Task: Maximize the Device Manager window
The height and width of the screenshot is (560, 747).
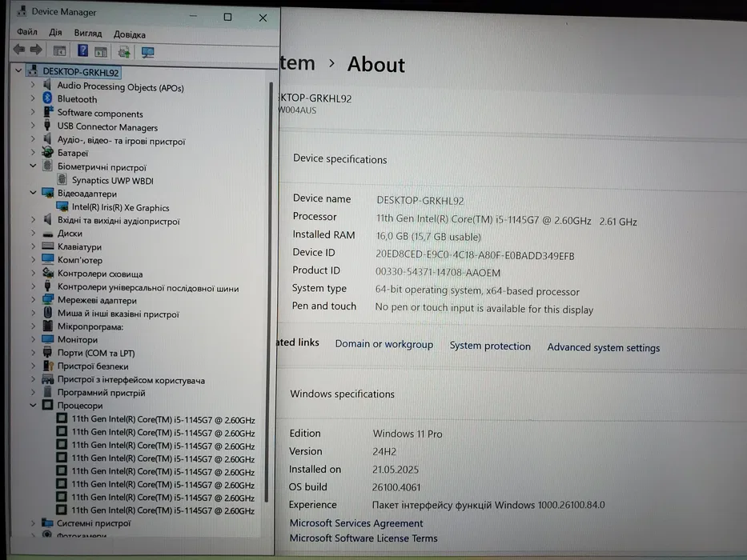Action: tap(227, 17)
